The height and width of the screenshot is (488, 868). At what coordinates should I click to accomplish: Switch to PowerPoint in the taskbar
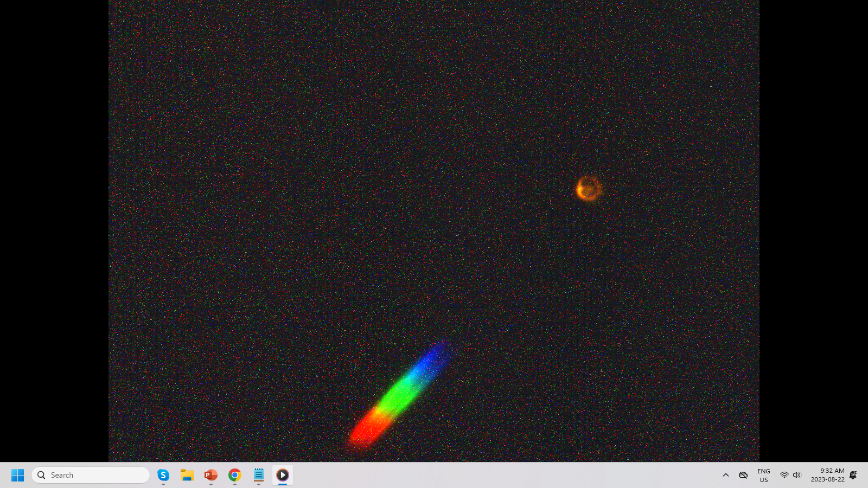211,475
